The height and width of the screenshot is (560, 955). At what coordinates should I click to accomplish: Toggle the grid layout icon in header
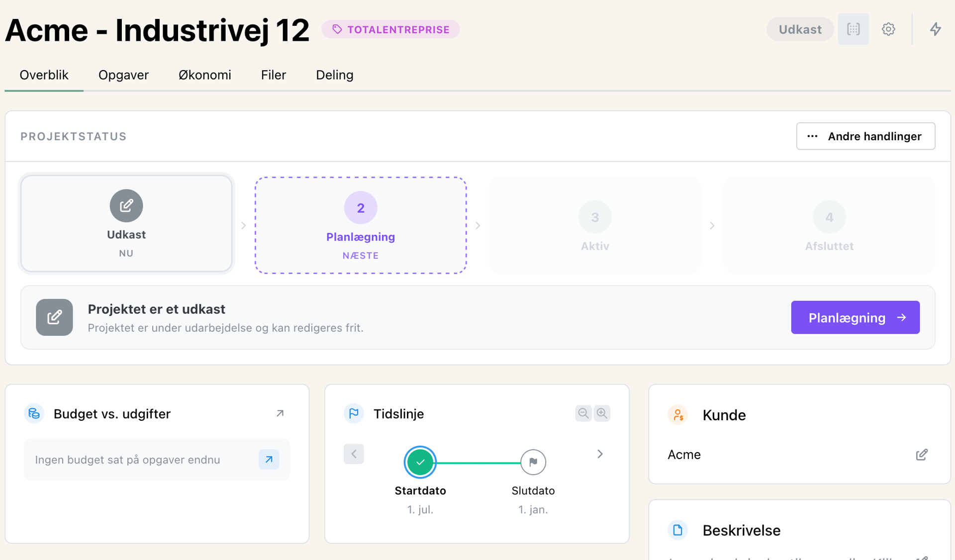pos(854,29)
